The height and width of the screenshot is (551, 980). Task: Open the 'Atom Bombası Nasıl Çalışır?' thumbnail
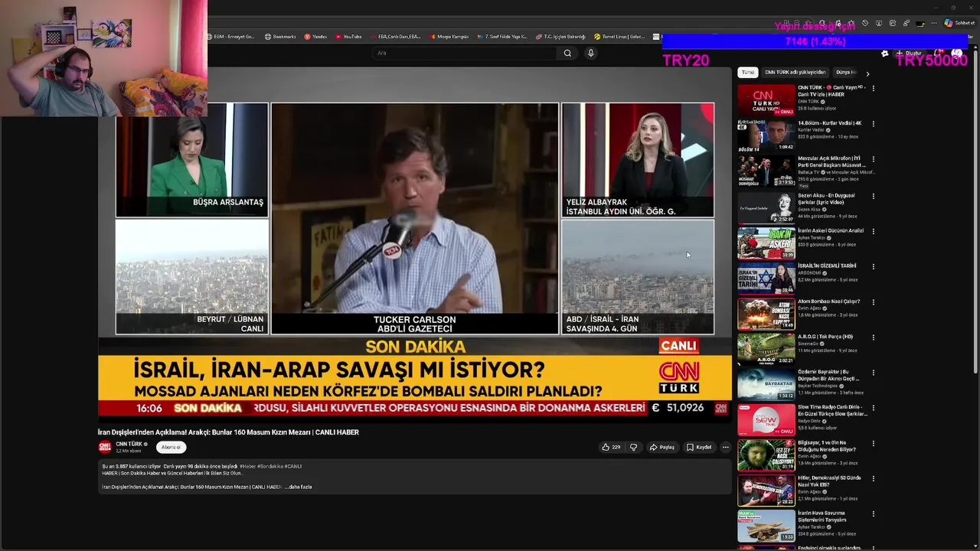[x=766, y=314]
